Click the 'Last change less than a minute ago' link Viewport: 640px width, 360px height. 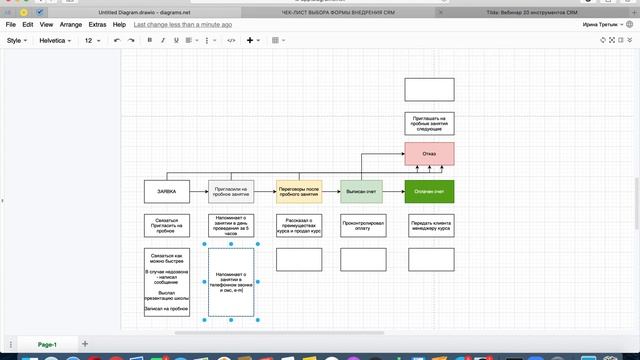pyautogui.click(x=182, y=24)
